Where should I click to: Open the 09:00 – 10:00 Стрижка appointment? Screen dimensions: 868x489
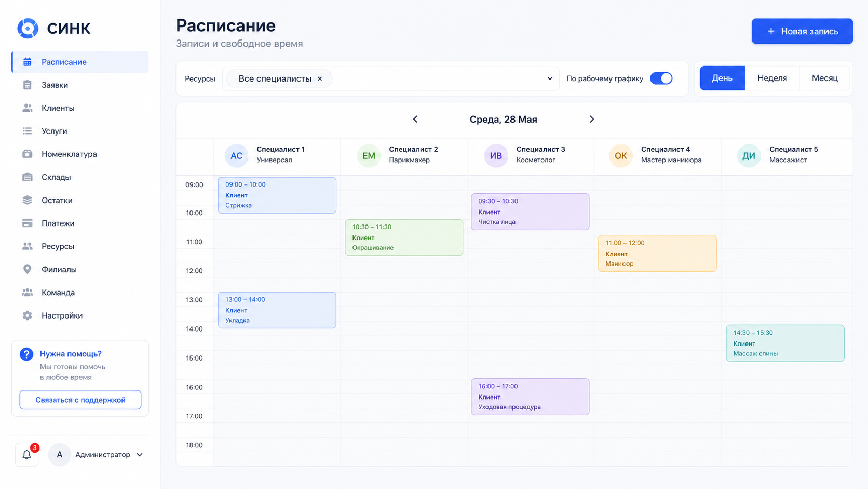tap(277, 195)
